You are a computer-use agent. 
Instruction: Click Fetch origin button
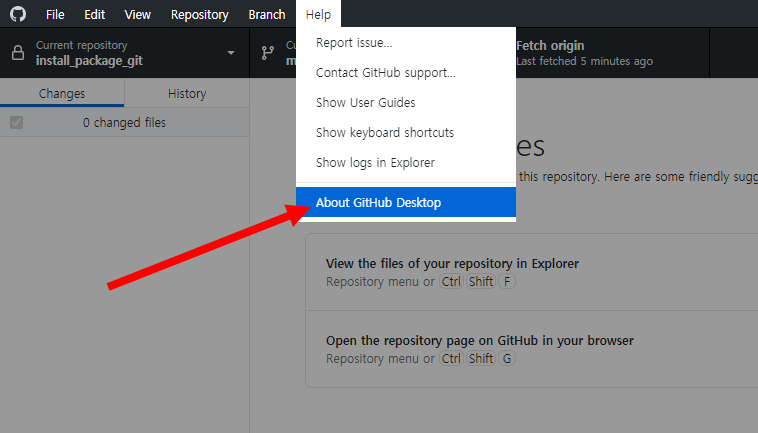tap(612, 53)
